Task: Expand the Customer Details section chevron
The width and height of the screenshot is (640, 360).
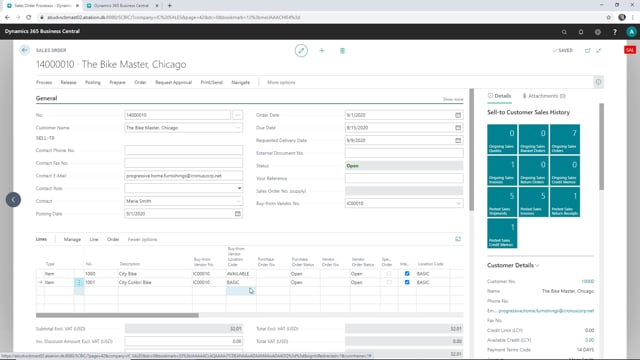Action: (x=538, y=265)
